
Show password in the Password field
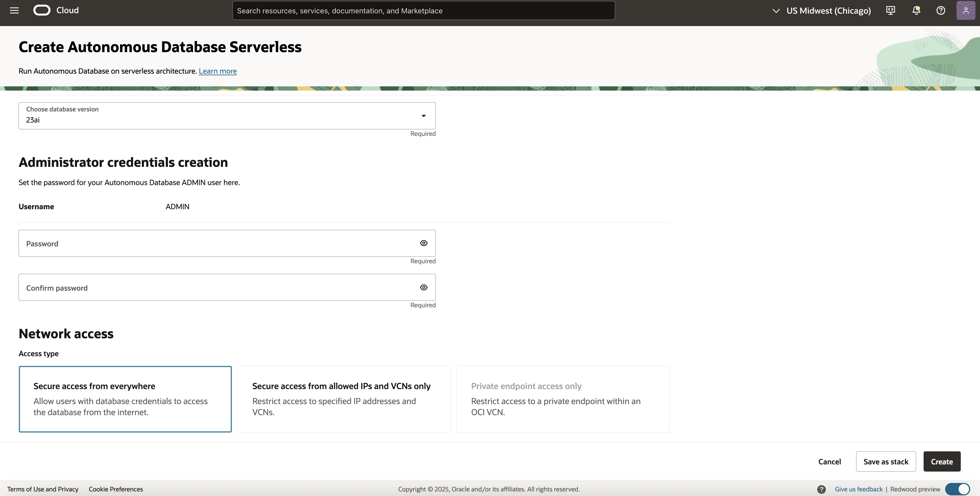click(423, 243)
